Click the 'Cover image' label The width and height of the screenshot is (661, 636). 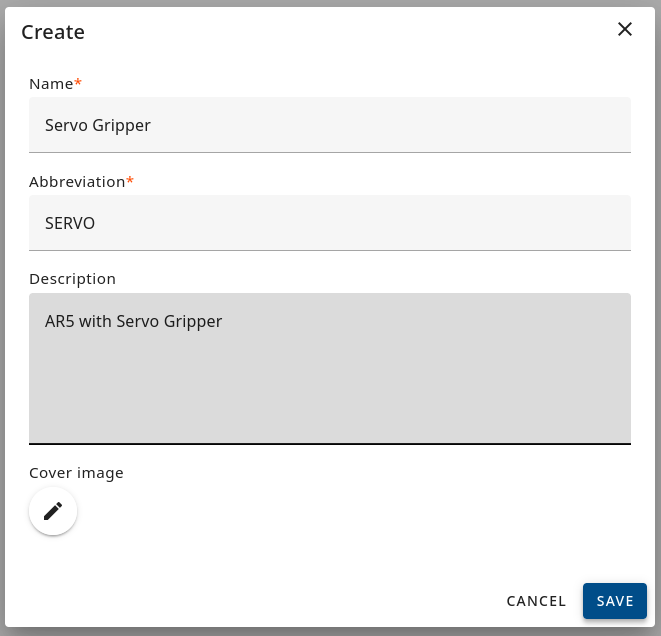76,473
